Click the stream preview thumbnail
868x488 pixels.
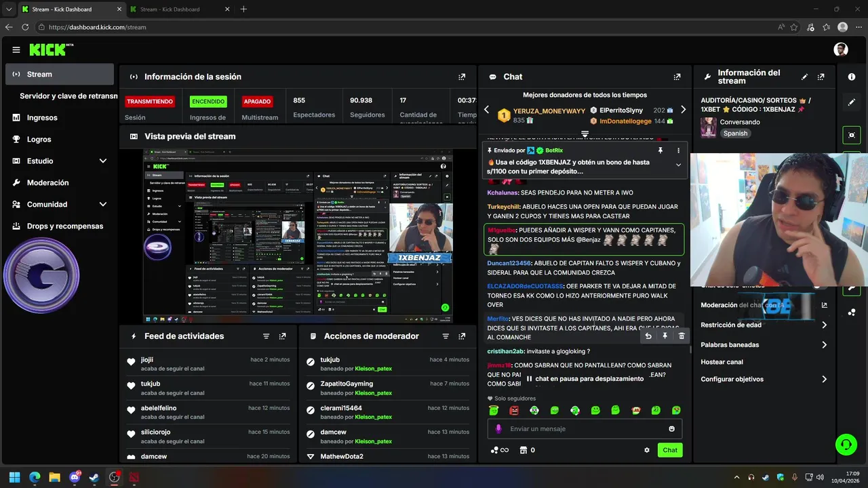298,236
